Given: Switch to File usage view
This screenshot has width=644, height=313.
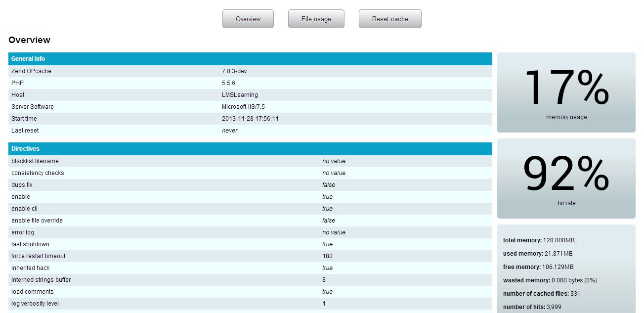Looking at the screenshot, I should pyautogui.click(x=316, y=19).
